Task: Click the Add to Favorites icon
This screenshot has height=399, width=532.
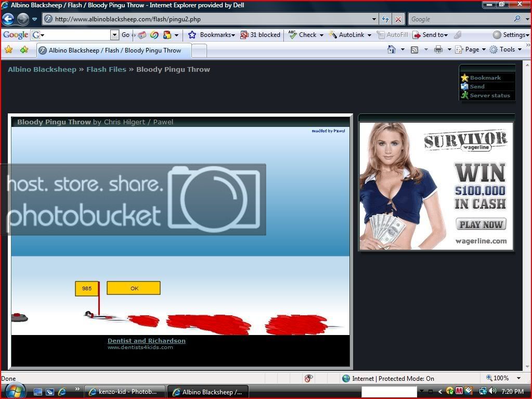Action: click(24, 50)
